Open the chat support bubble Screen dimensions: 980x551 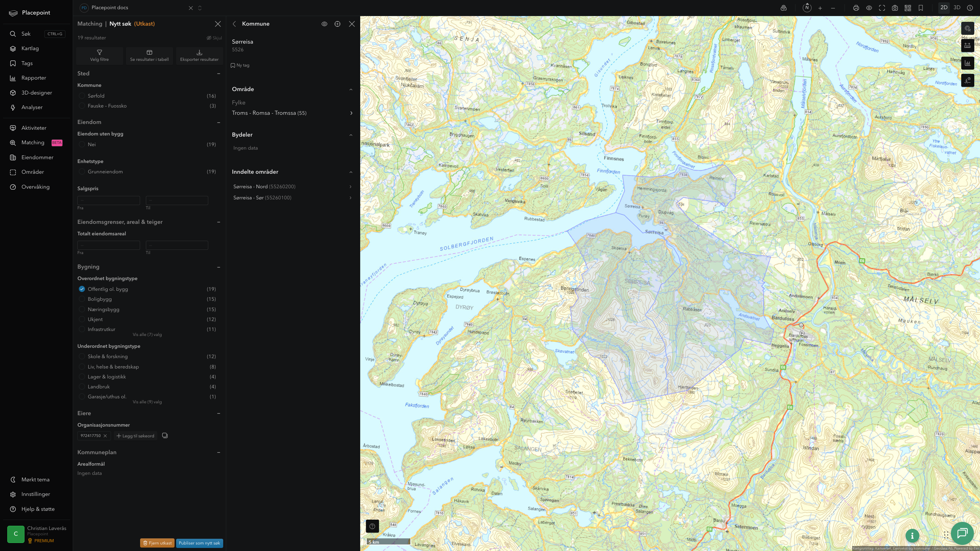coord(962,533)
